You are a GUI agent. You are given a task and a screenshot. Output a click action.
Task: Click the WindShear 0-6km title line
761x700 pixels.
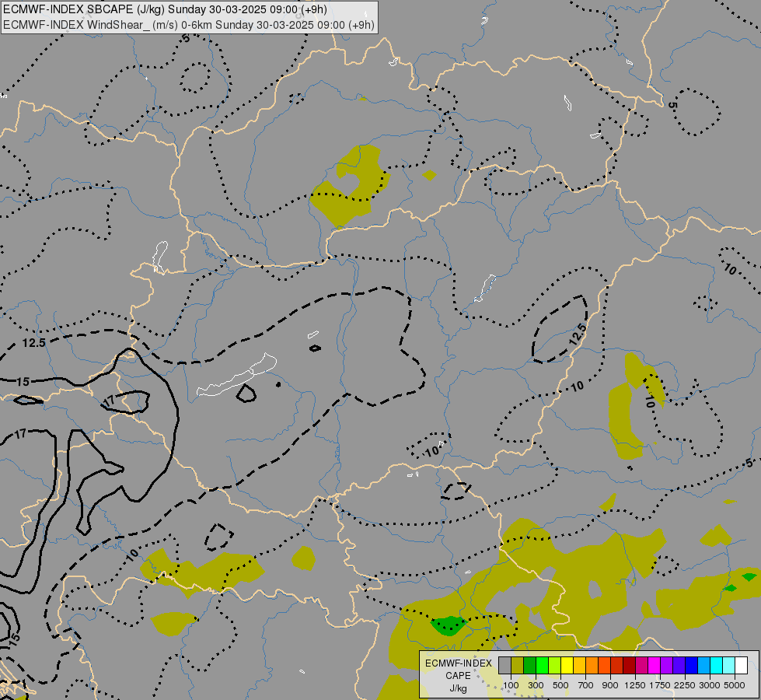(x=189, y=25)
